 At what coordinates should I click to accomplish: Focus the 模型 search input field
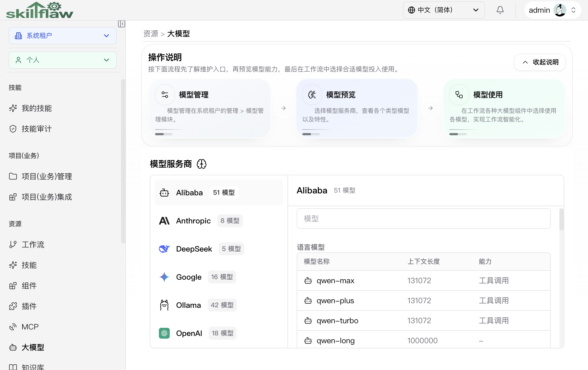tap(423, 219)
